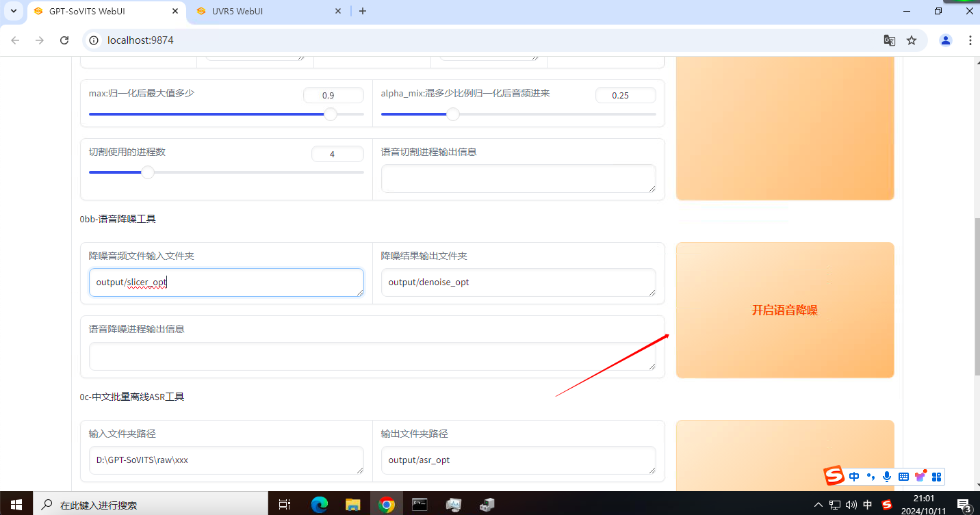
Task: Show hidden system tray icons
Action: 818,505
